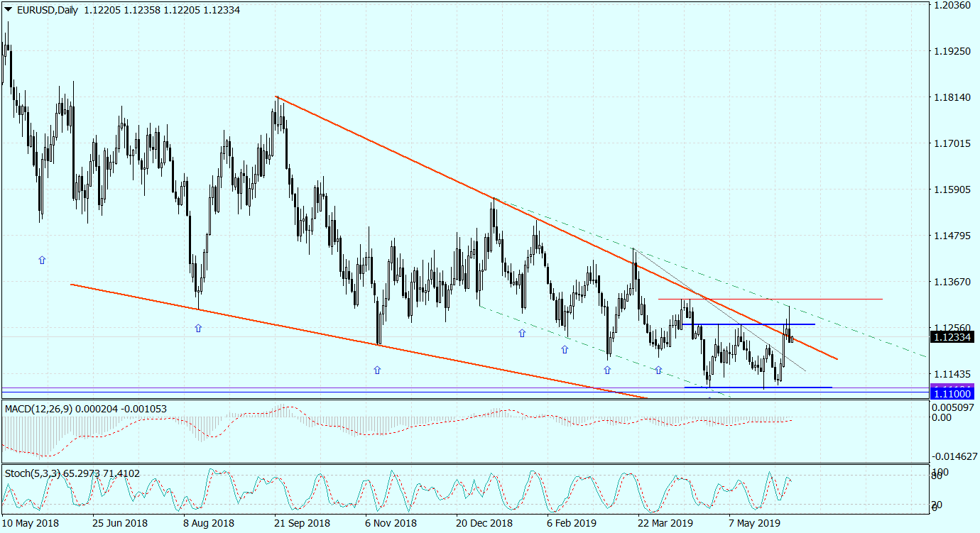Click the 6 Feb 2019 date label
980x533 pixels.
click(573, 523)
